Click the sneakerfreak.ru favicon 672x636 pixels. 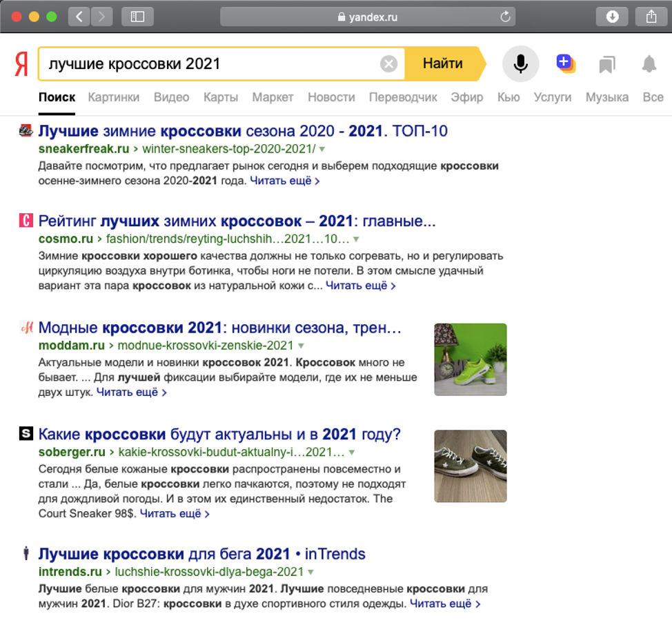coord(26,130)
